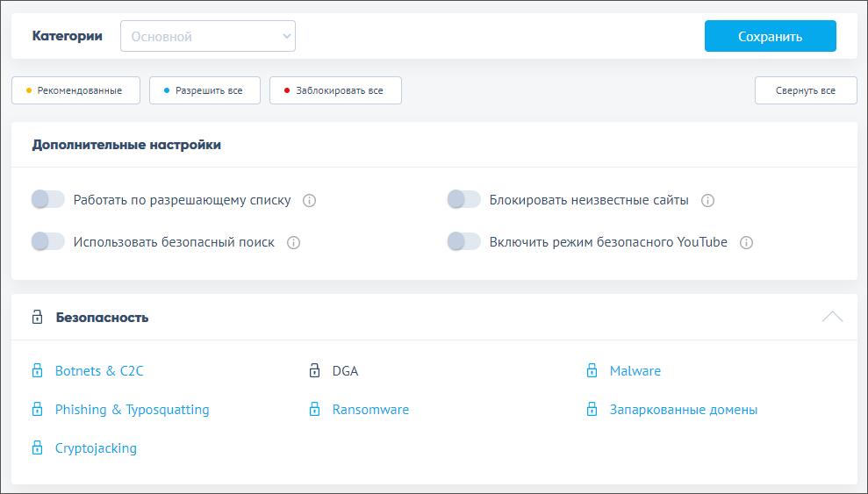Collapse the Безопасность section with chevron

pyautogui.click(x=831, y=317)
